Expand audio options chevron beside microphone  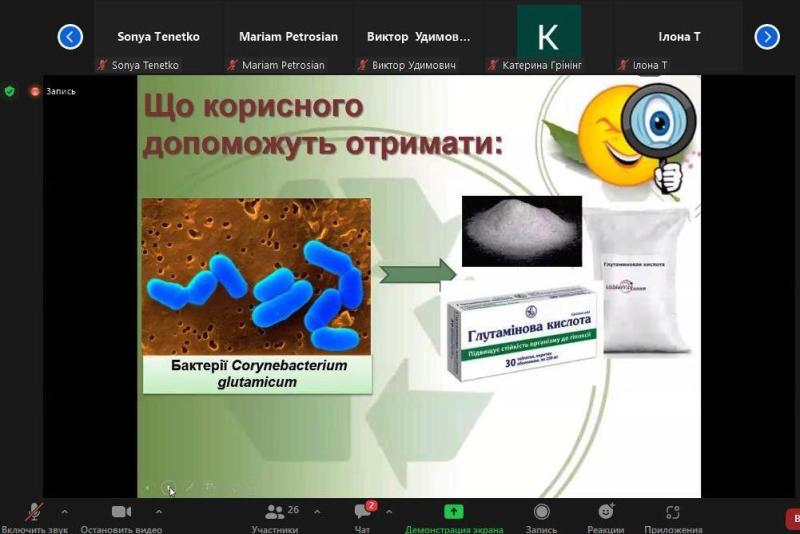[x=64, y=511]
